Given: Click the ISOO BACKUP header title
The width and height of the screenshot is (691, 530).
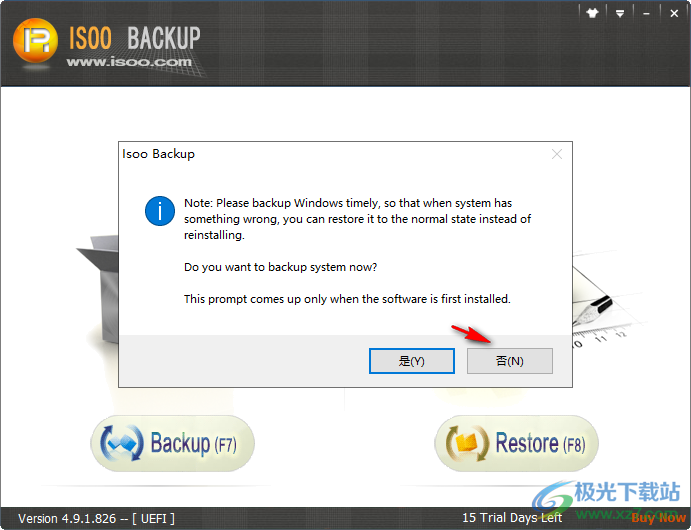Looking at the screenshot, I should [x=134, y=38].
